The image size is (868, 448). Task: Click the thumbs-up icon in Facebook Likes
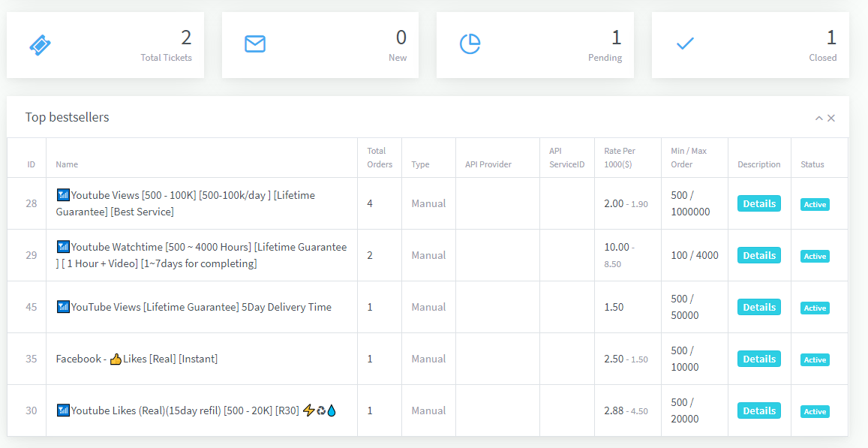pos(116,359)
